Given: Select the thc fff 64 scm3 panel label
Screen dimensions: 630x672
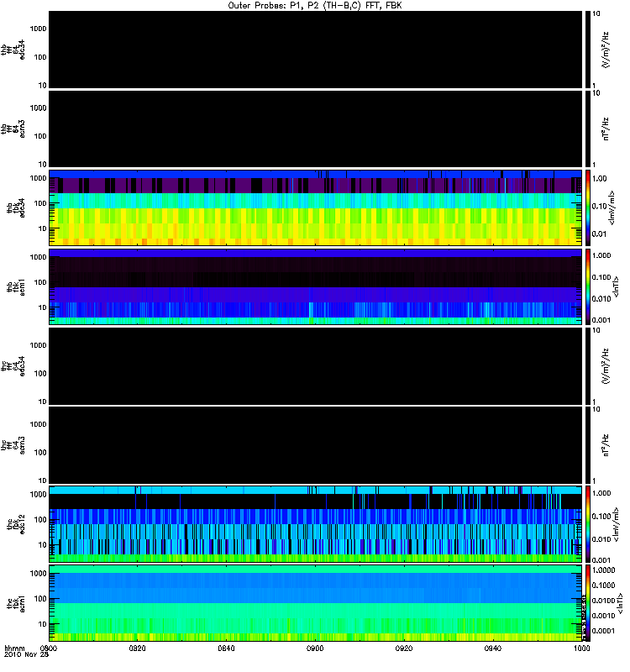Looking at the screenshot, I should (13, 445).
